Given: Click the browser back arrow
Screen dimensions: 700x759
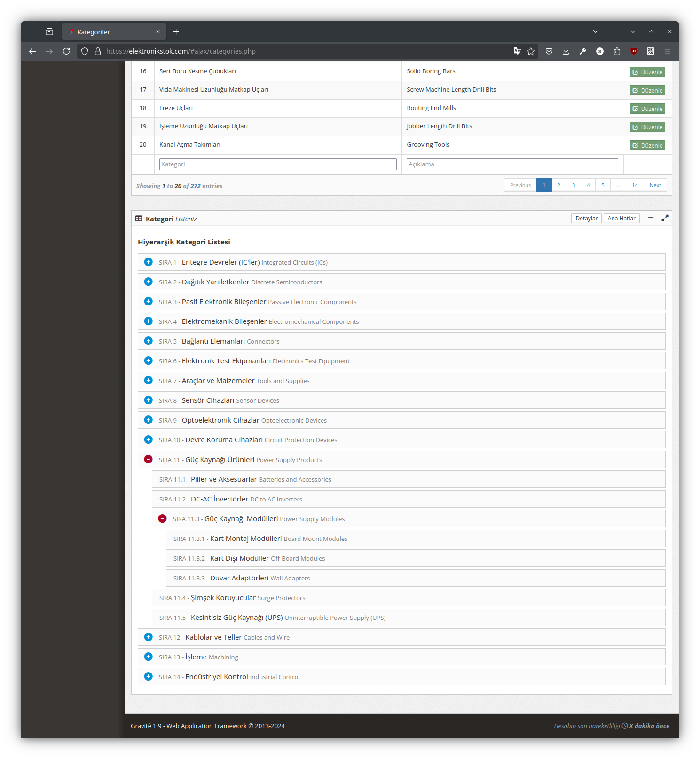Looking at the screenshot, I should pos(32,51).
